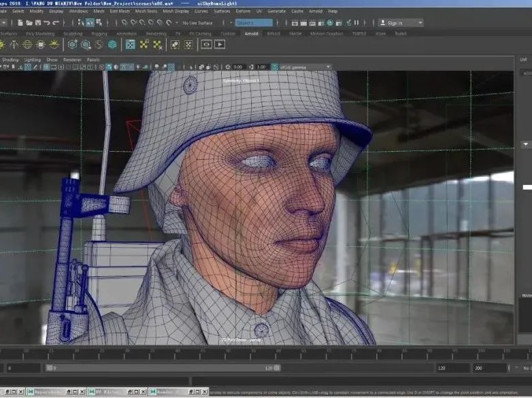Click the List button in right panel

click(523, 60)
